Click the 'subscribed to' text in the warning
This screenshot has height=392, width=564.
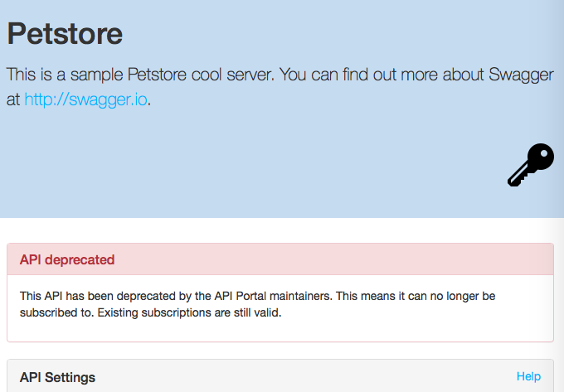(56, 312)
